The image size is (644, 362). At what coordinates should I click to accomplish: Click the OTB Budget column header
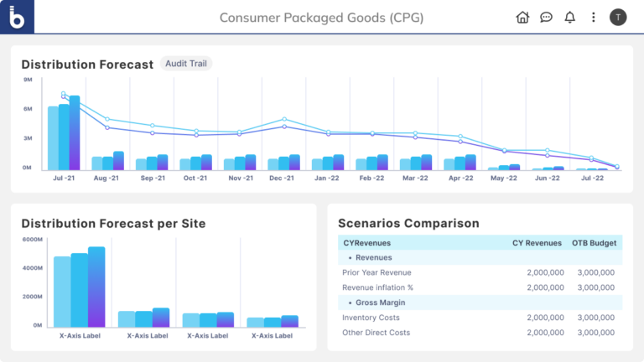(x=594, y=243)
